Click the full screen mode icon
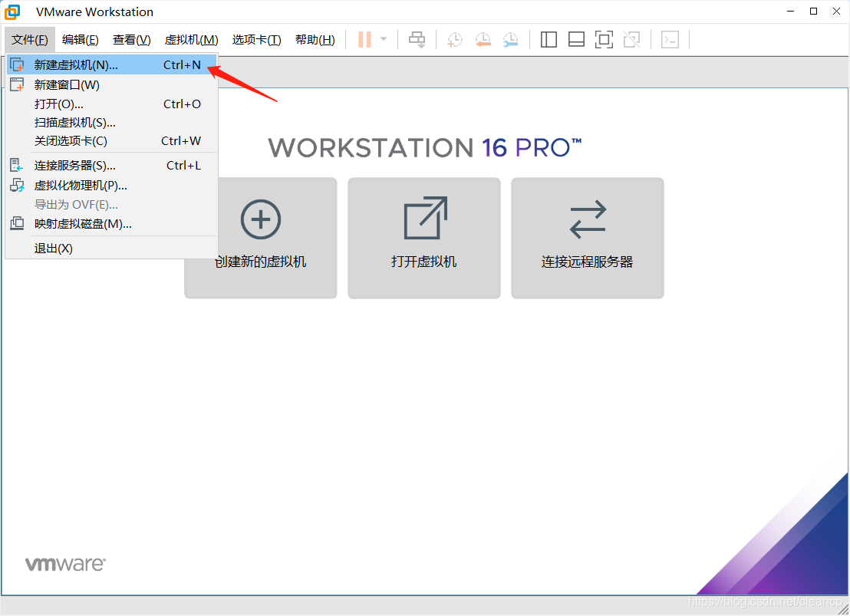The image size is (850, 616). pos(604,40)
